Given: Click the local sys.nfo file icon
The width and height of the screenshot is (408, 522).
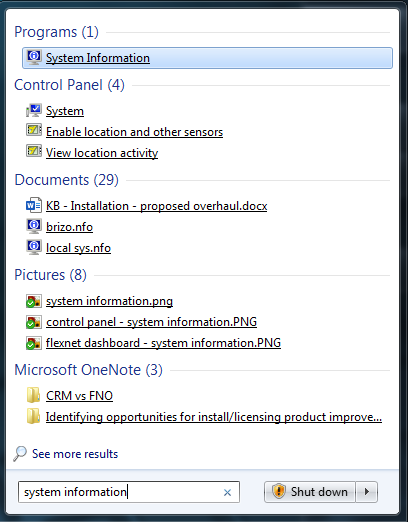Looking at the screenshot, I should click(x=34, y=247).
